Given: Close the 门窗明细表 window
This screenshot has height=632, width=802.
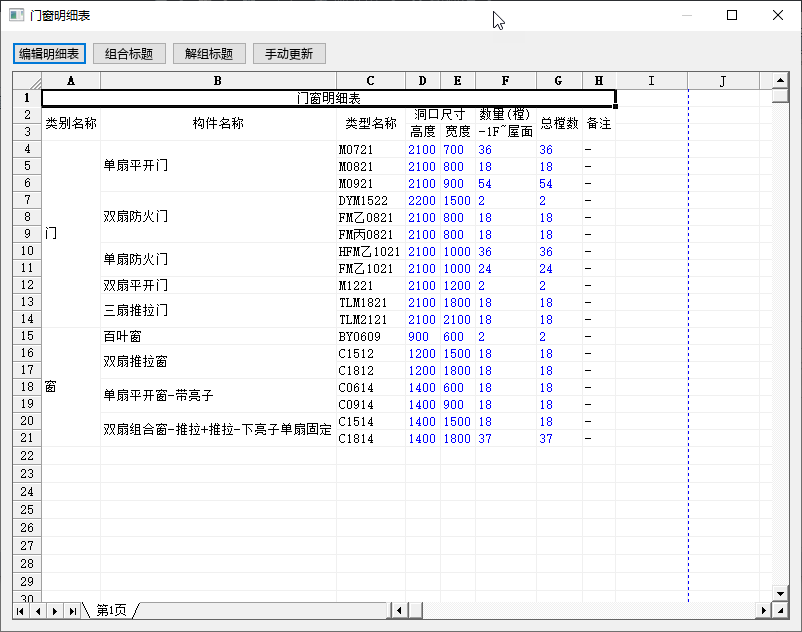Looking at the screenshot, I should 778,15.
